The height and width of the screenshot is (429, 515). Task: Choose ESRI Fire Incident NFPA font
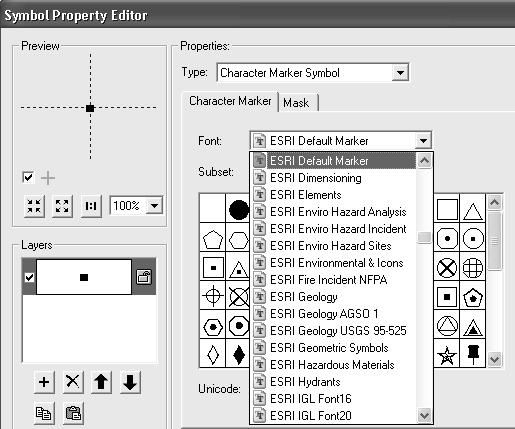[333, 280]
